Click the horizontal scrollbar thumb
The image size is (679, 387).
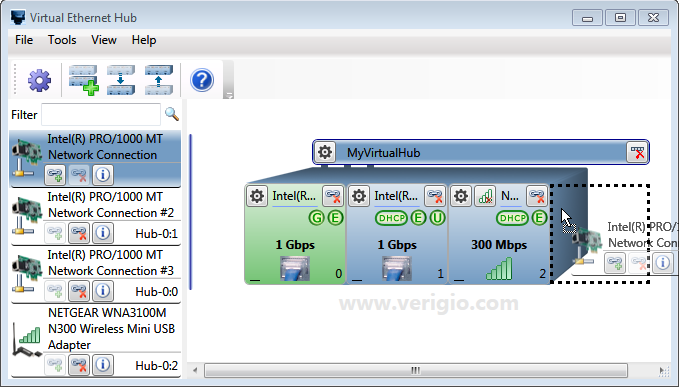pos(416,371)
